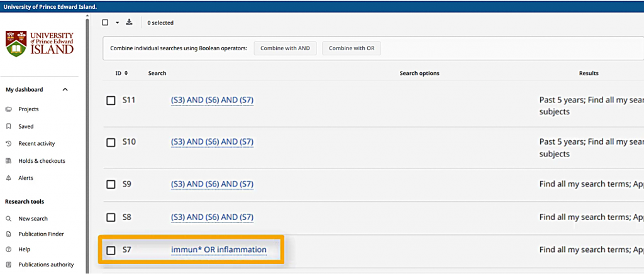Open the University of Prince Edward Island logo
Viewport: 644px width, 274px height.
click(x=40, y=44)
